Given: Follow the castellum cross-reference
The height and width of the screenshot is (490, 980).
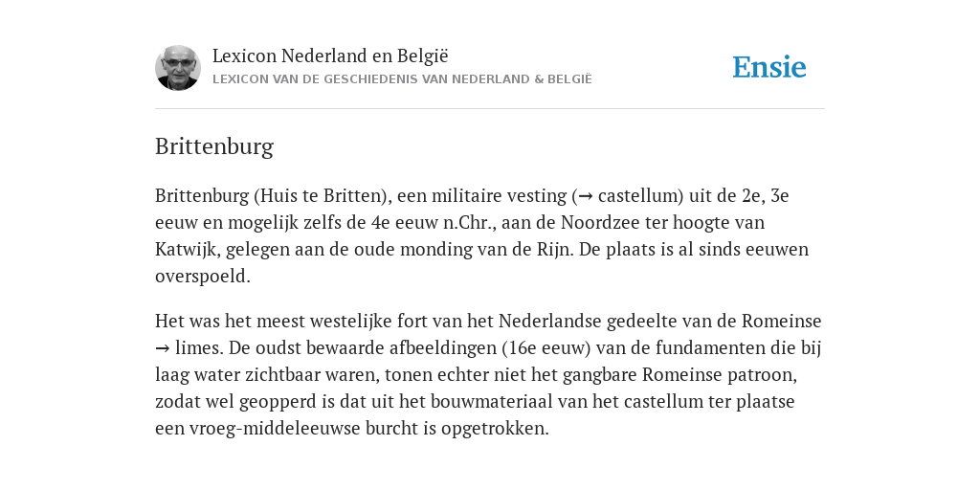Looking at the screenshot, I should coord(636,195).
